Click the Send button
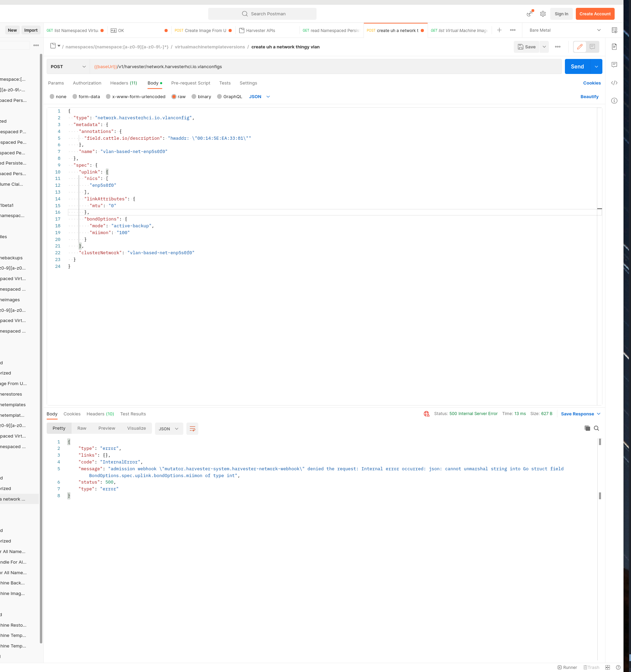The width and height of the screenshot is (631, 672). coord(577,66)
